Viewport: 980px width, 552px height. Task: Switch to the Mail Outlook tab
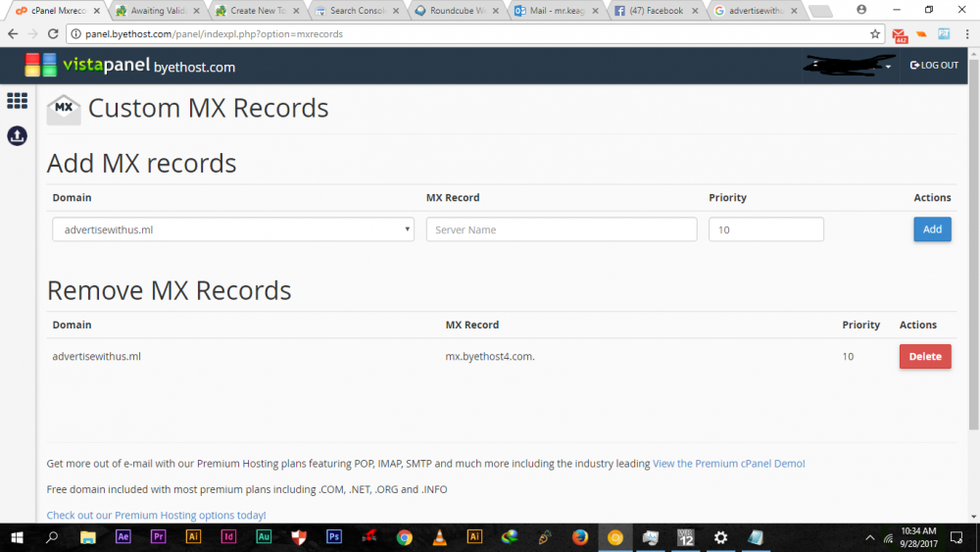pyautogui.click(x=557, y=11)
